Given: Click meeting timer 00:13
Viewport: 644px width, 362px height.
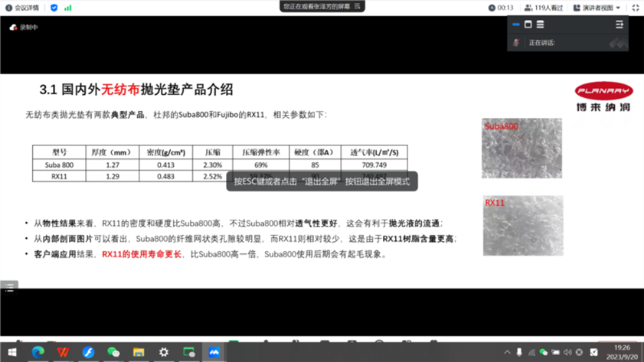Looking at the screenshot, I should 501,8.
